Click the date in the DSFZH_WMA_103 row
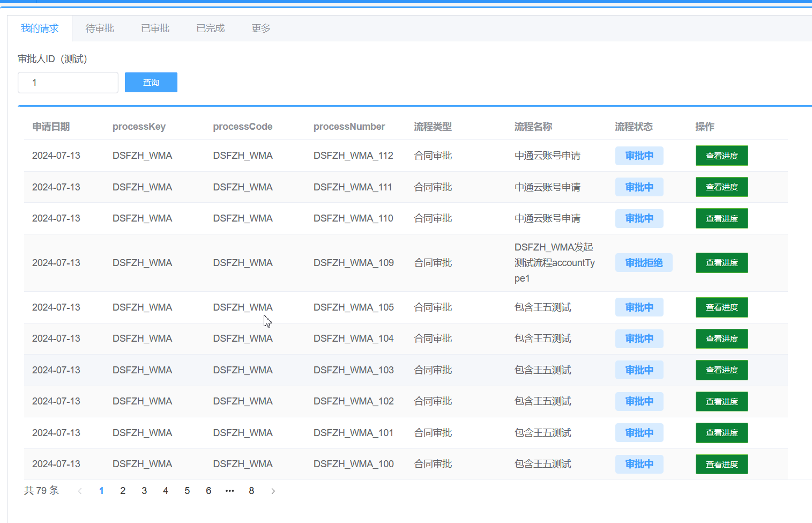 56,370
